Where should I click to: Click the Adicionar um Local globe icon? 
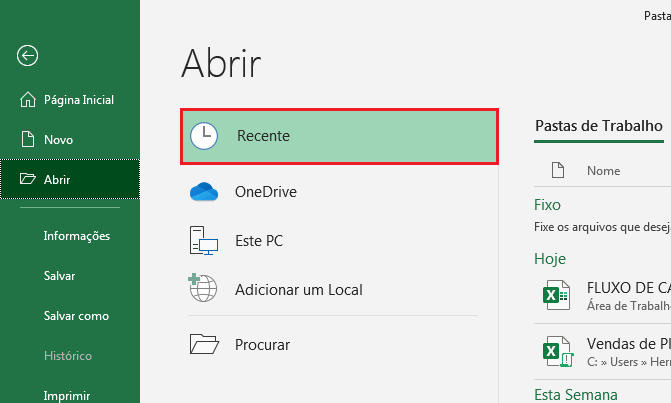204,290
